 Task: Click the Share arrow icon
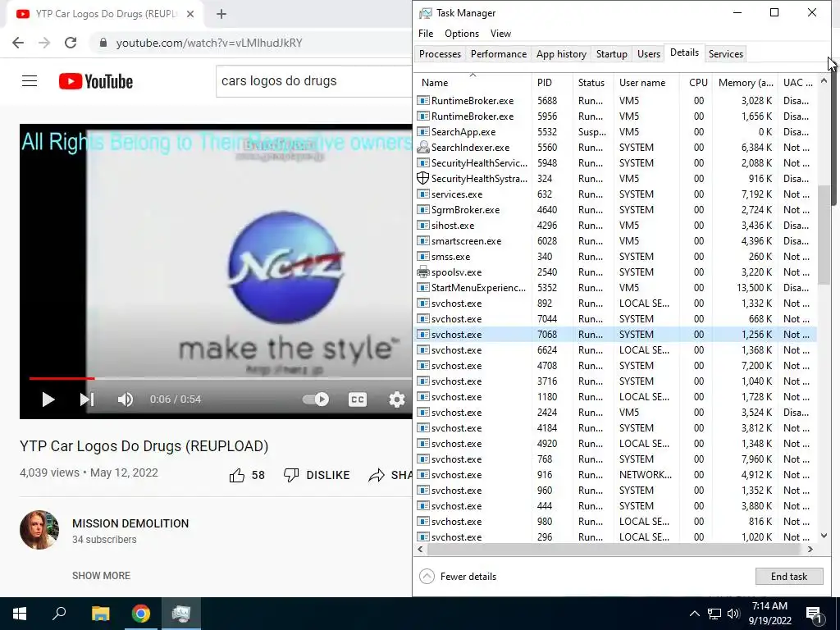[x=377, y=475]
